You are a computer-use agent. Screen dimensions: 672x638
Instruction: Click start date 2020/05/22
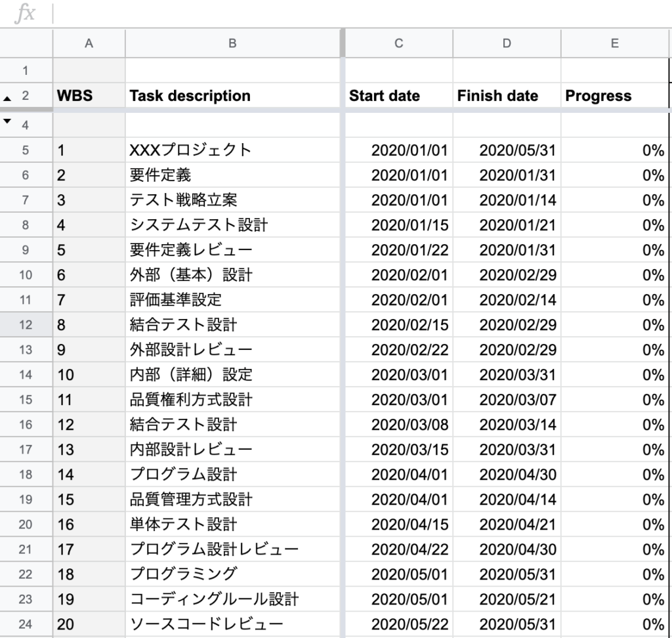(x=398, y=624)
